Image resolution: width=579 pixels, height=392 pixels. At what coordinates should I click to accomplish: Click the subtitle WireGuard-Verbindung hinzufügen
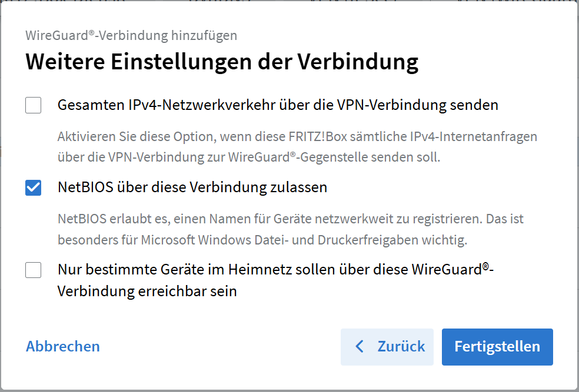131,35
